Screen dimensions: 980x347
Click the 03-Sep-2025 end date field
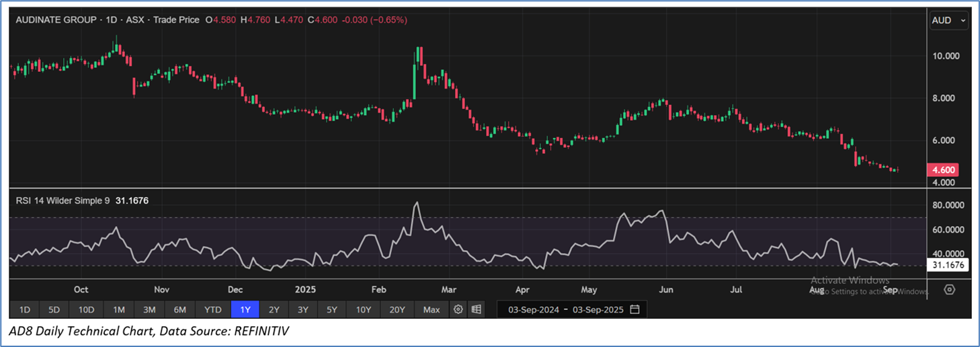[596, 309]
